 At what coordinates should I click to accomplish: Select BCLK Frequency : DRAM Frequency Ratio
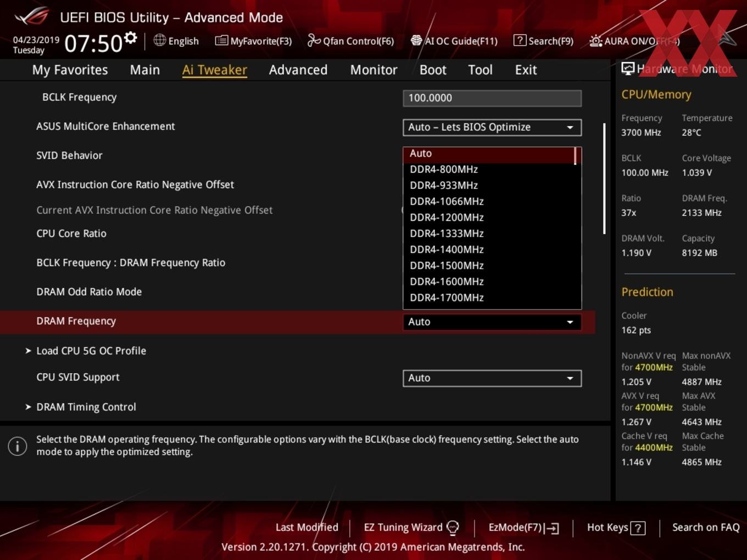(131, 263)
